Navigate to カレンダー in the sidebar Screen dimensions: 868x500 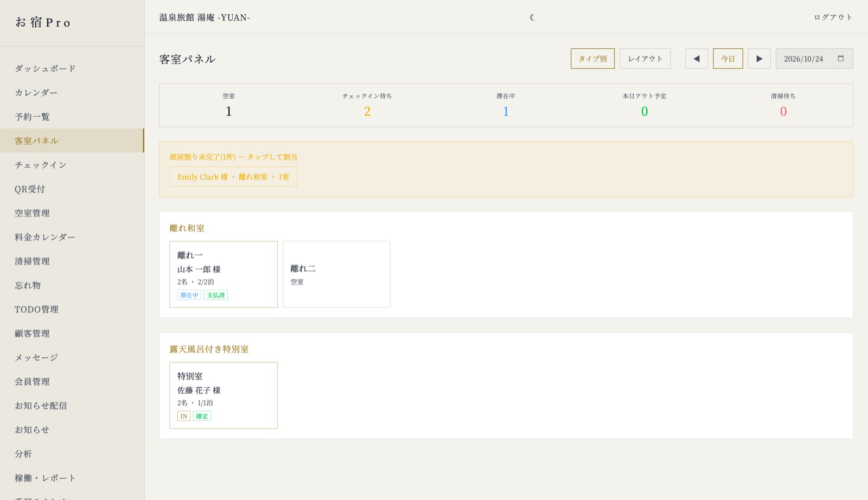[72, 93]
